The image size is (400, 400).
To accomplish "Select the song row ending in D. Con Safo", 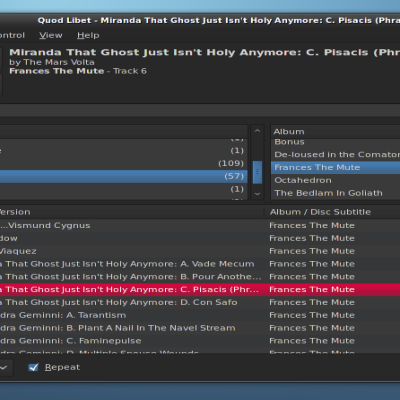I will click(200, 302).
